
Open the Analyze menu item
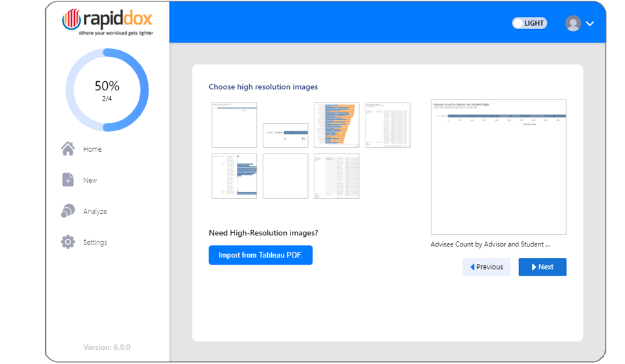95,211
